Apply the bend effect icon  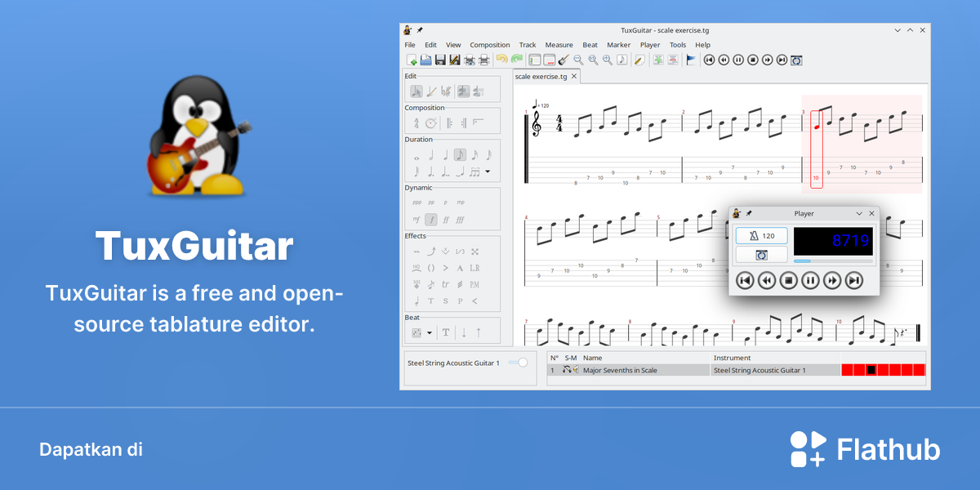(x=430, y=252)
